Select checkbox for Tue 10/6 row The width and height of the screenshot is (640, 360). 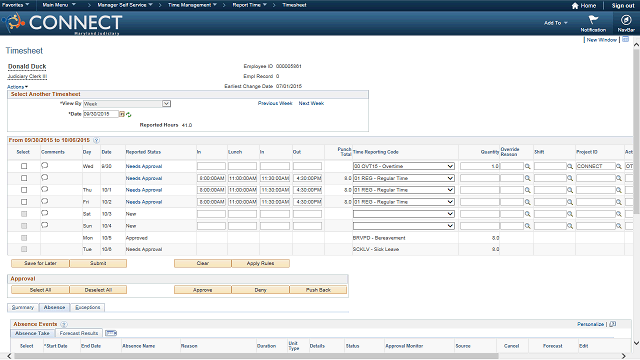[24, 249]
